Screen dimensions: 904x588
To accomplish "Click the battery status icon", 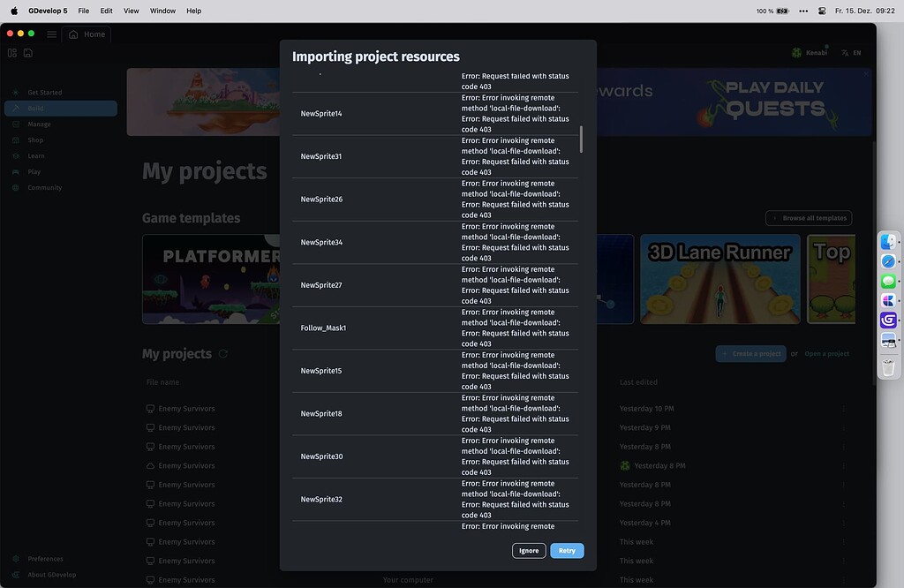I will 782,11.
